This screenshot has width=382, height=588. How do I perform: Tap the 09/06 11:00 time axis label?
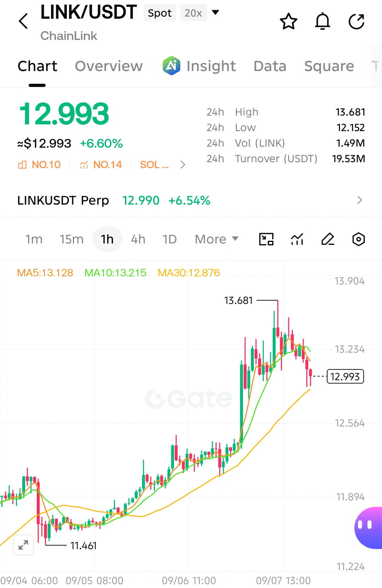[x=189, y=580]
